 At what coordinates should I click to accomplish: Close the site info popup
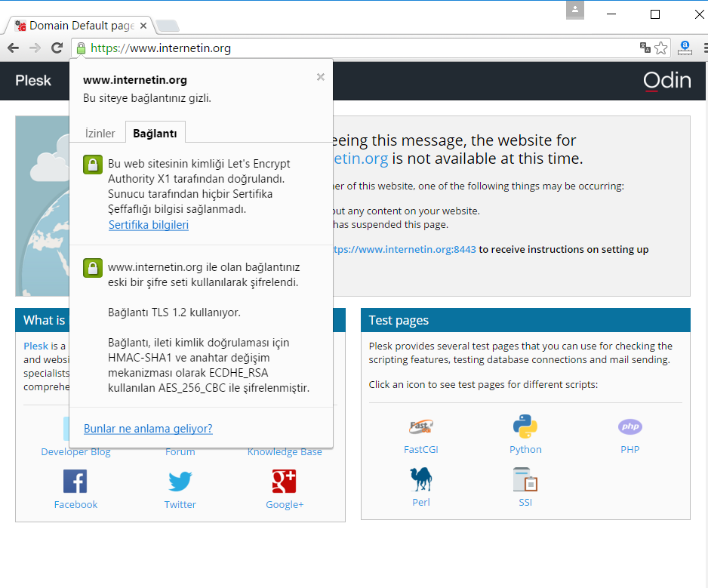click(321, 77)
